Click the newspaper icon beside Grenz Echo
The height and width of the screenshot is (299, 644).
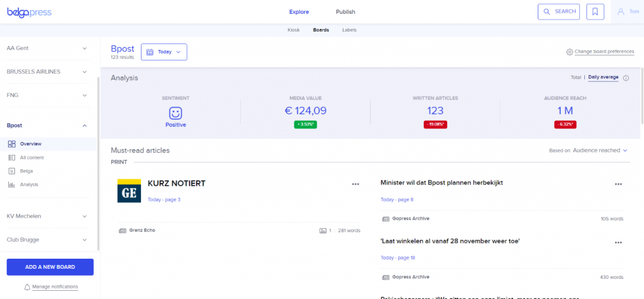click(123, 231)
